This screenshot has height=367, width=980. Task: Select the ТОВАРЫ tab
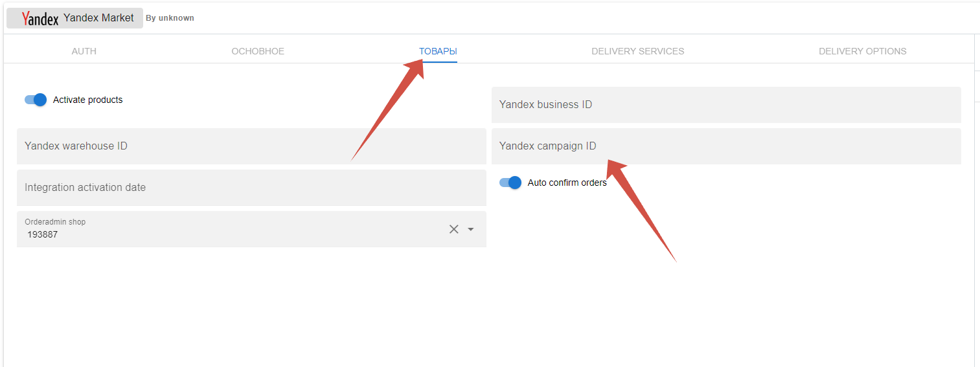click(x=438, y=51)
